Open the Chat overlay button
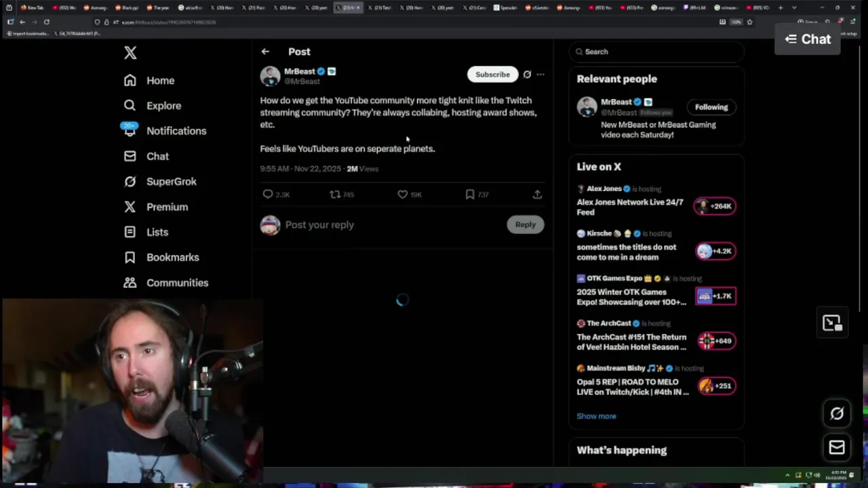The height and width of the screenshot is (488, 868). pos(808,39)
